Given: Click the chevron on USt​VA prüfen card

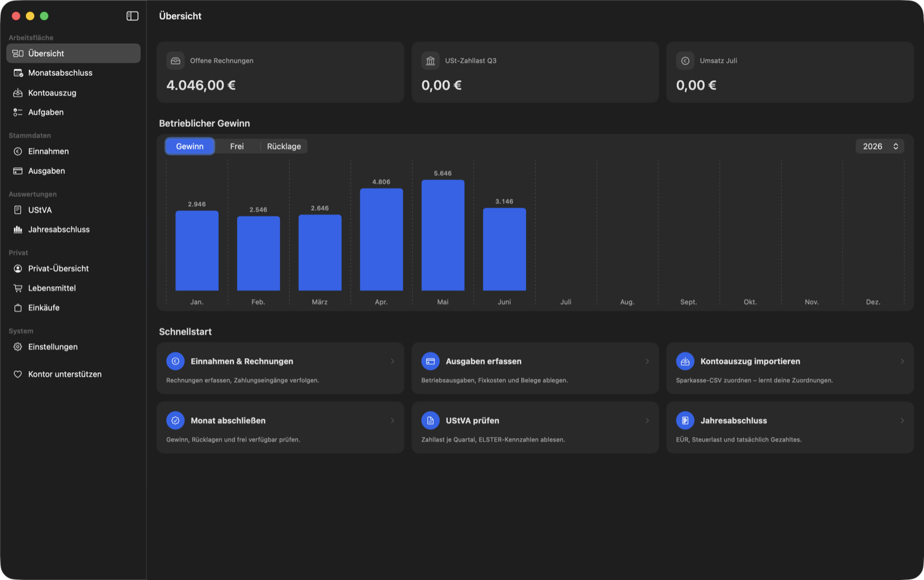Looking at the screenshot, I should pyautogui.click(x=647, y=420).
